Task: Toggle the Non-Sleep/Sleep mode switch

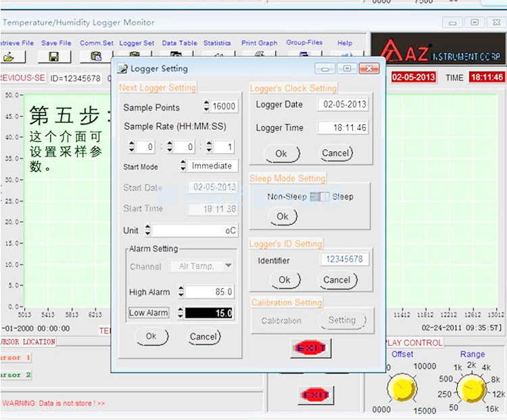Action: point(318,197)
